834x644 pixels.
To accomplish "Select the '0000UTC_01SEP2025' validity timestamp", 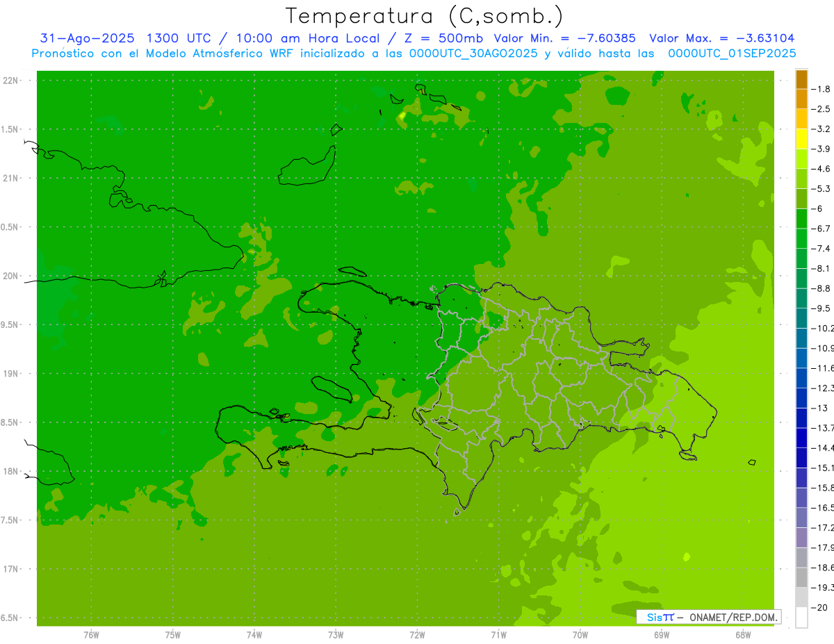I will pos(732,53).
